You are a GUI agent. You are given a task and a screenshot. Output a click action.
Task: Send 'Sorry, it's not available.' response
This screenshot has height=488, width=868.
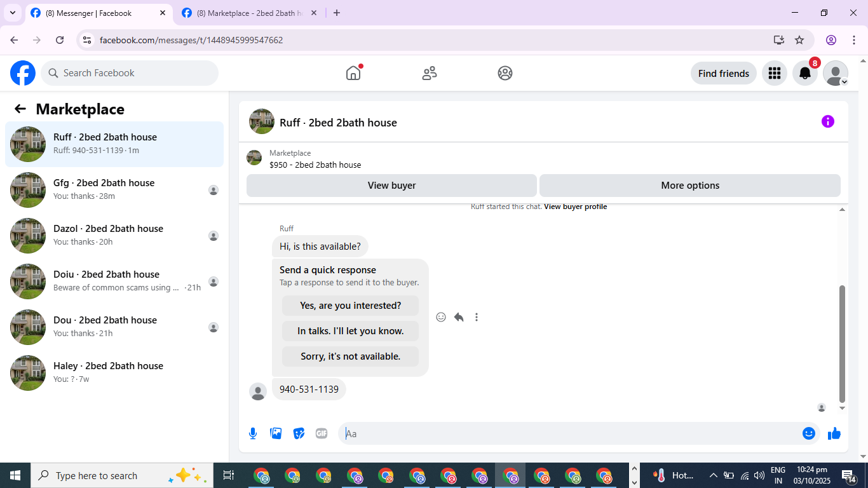click(351, 356)
